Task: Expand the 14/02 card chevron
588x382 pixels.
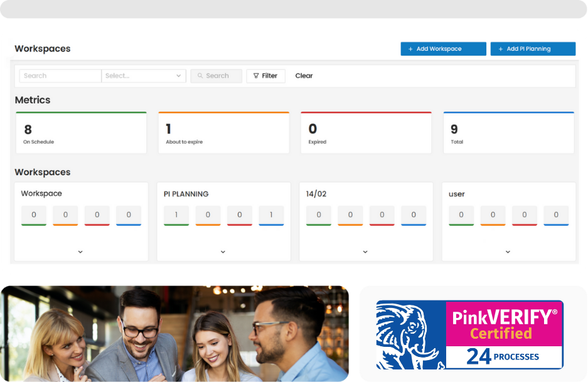Action: click(365, 252)
